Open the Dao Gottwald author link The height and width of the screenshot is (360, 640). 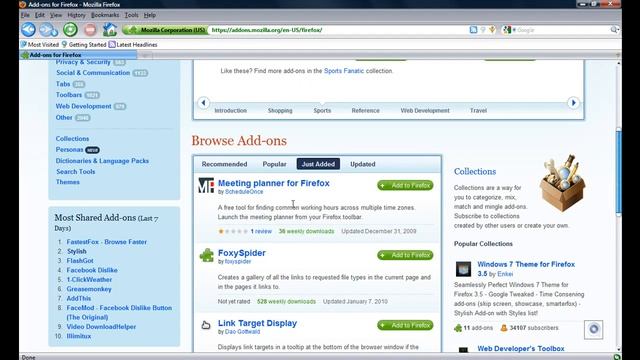click(x=242, y=332)
